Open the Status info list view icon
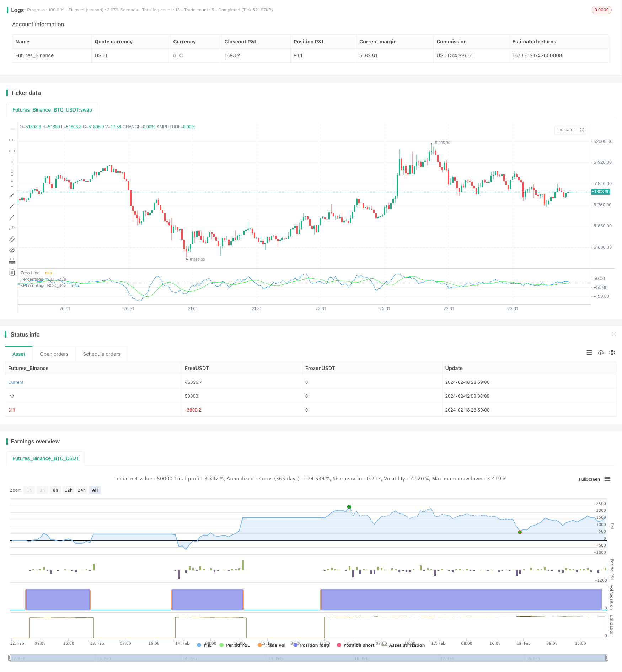The height and width of the screenshot is (672, 622). tap(589, 353)
